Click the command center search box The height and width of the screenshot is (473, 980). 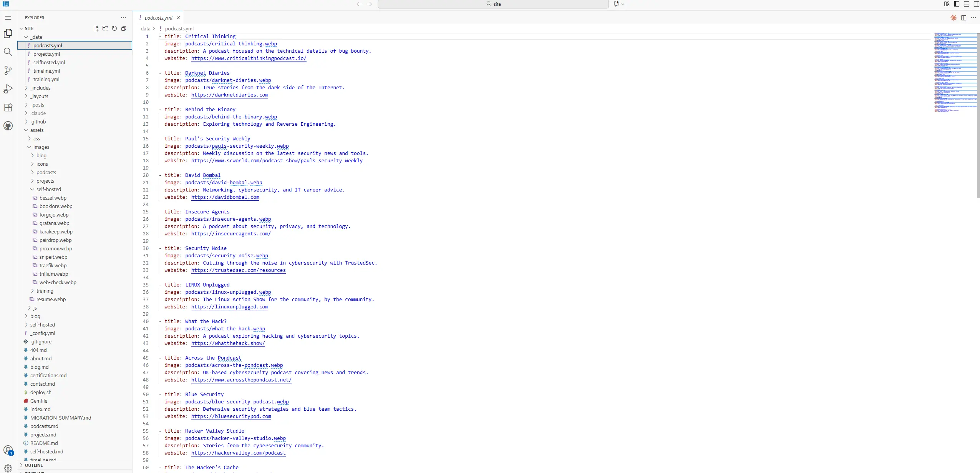click(x=493, y=4)
